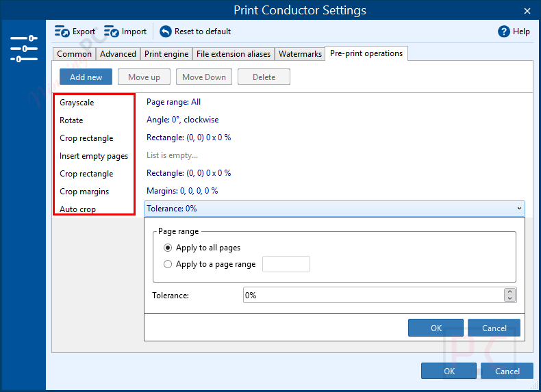This screenshot has width=541, height=392.
Task: Click the Delete button
Action: tap(264, 77)
